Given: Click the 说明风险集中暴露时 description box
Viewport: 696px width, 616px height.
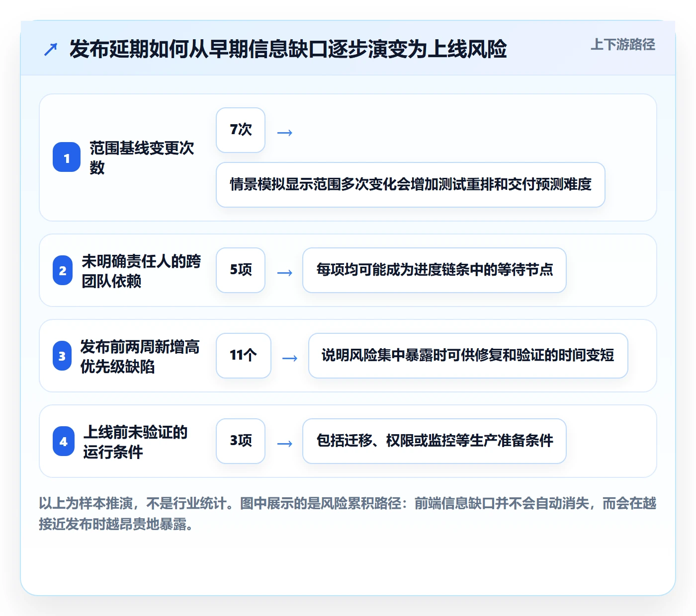Looking at the screenshot, I should (468, 356).
